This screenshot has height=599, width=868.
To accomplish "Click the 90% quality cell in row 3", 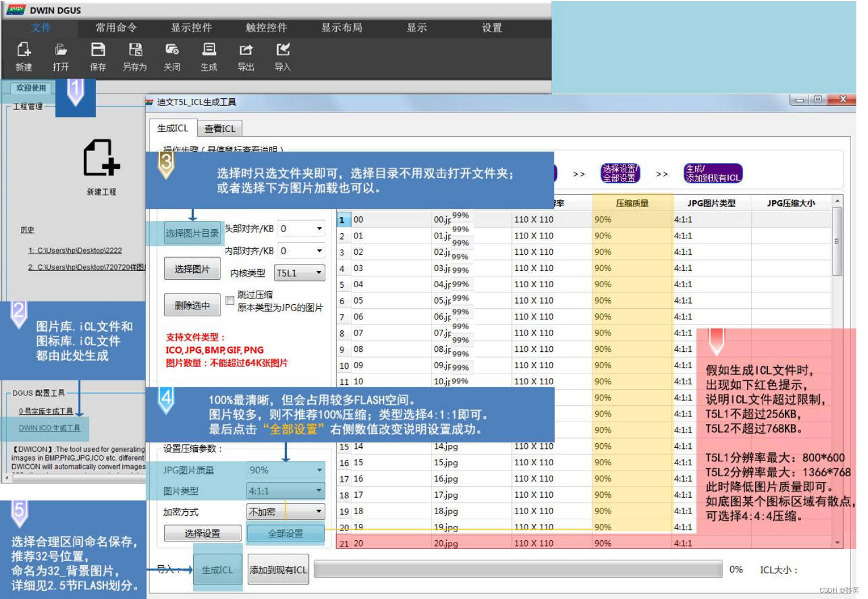I will point(632,252).
